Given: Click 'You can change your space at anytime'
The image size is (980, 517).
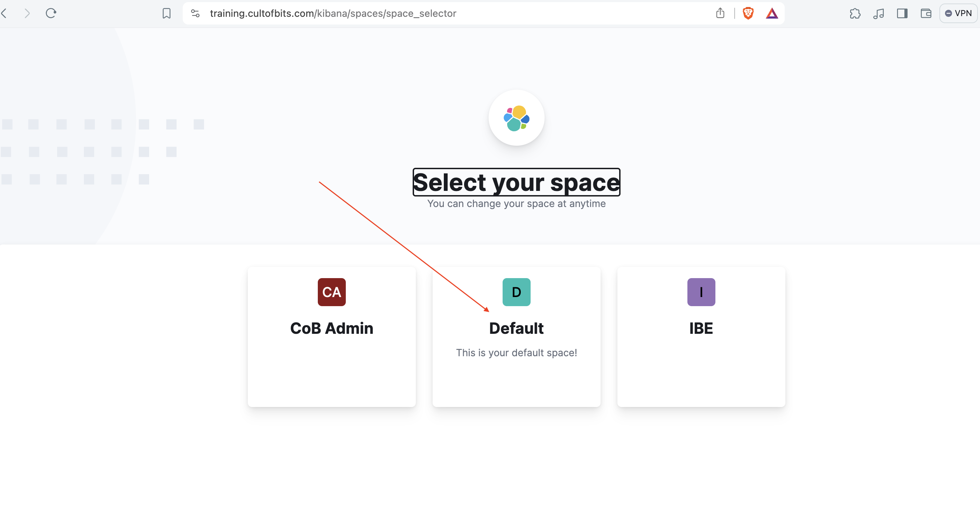Looking at the screenshot, I should 516,204.
